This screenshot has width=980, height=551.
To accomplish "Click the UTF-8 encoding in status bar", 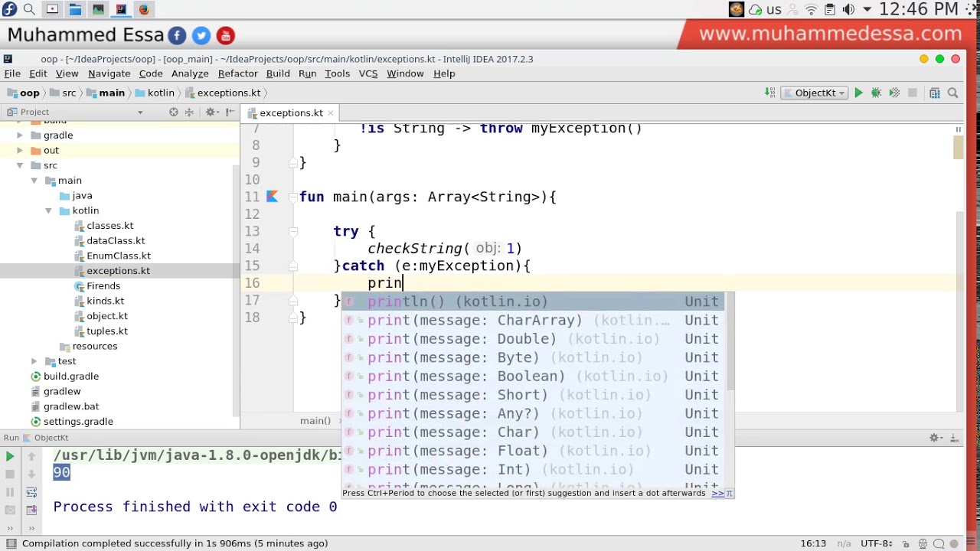I will coord(875,543).
